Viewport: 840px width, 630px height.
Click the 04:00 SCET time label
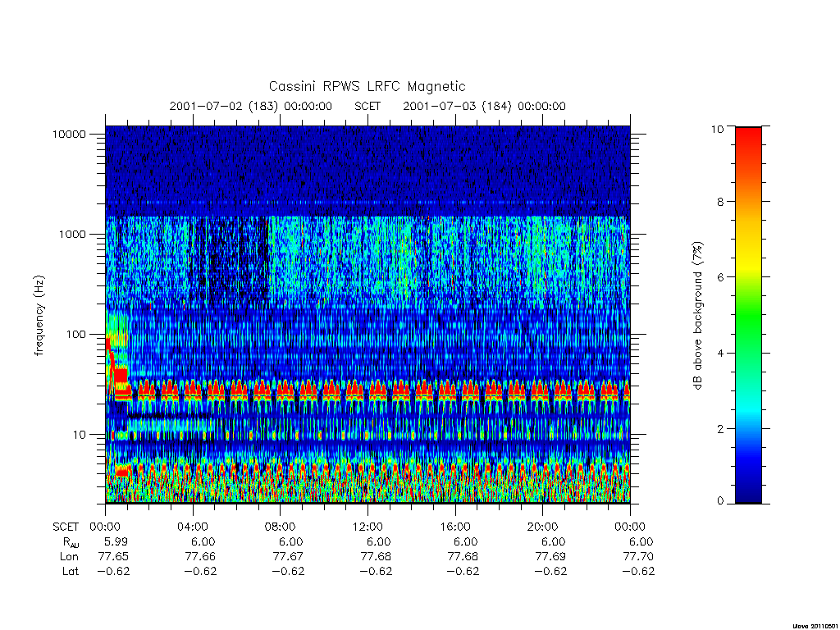(193, 527)
